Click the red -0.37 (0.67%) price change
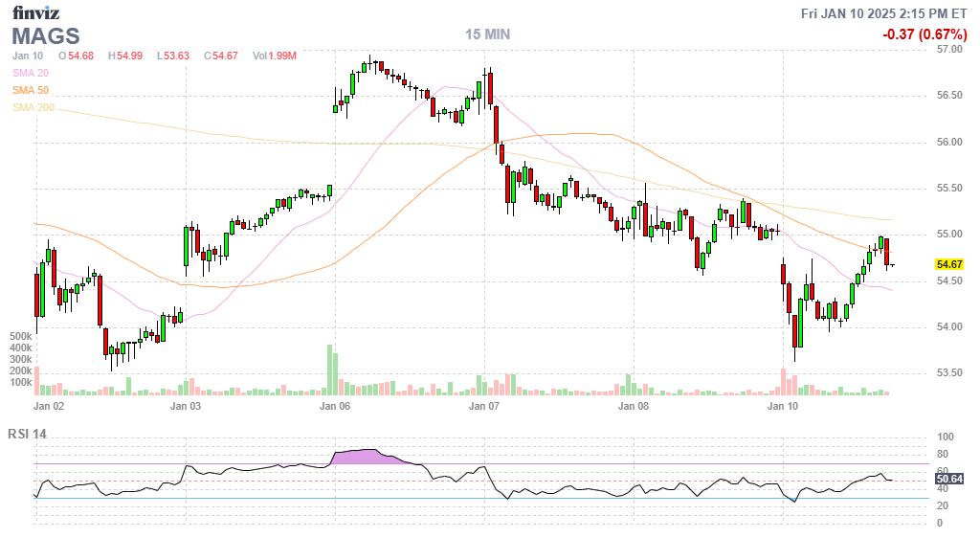Screen dimensions: 980x538 (924, 34)
